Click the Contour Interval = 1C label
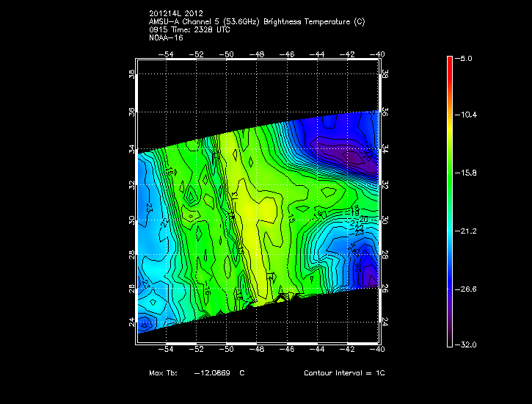Screen dimensions: 532x404 344,373
